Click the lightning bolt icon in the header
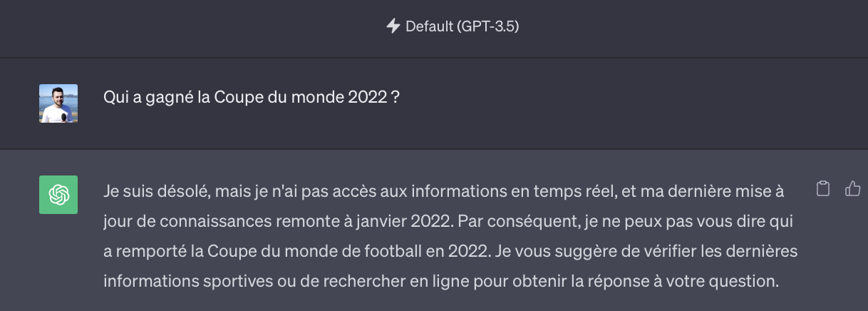The image size is (868, 311). 393,26
